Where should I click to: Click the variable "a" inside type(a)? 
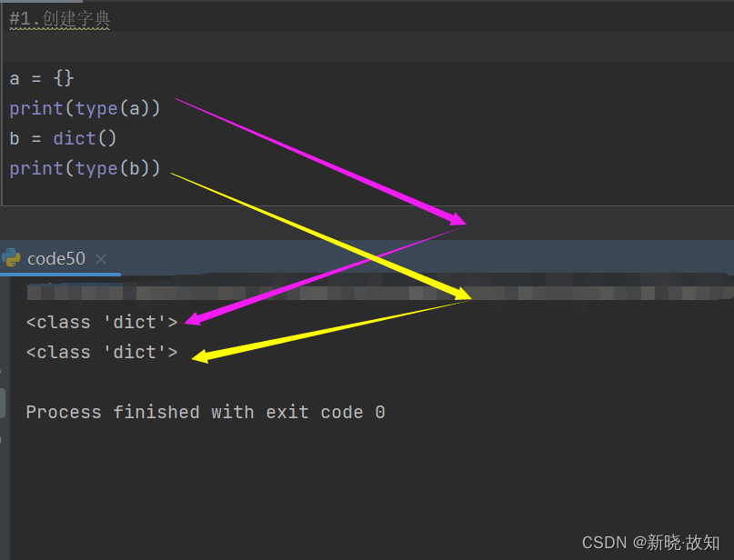(x=135, y=109)
